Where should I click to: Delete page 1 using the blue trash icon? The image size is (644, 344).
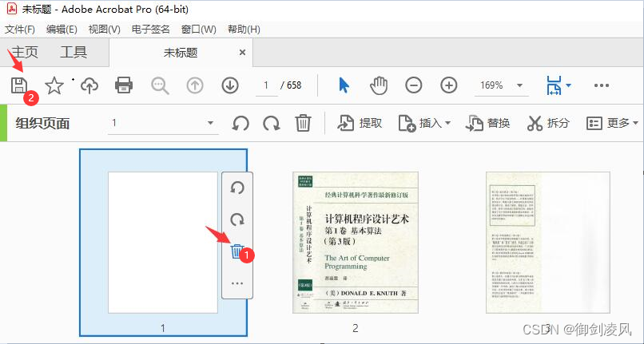(x=237, y=251)
